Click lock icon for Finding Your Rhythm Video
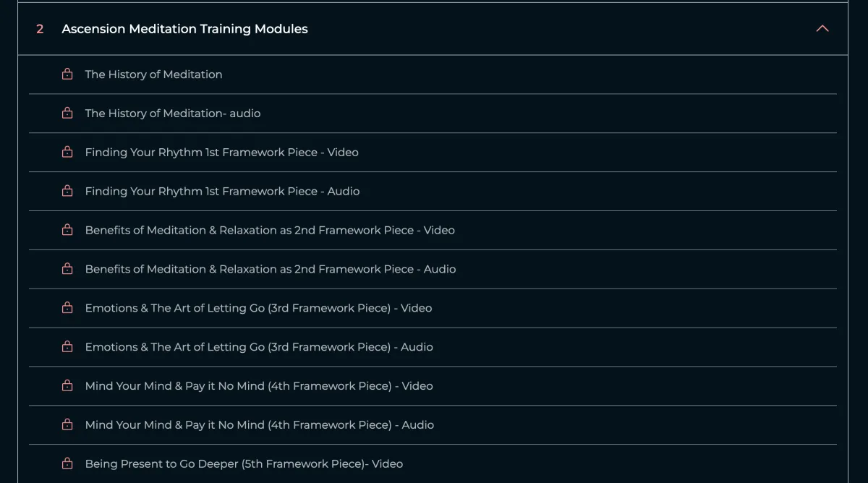Viewport: 868px width, 483px height. click(x=67, y=153)
